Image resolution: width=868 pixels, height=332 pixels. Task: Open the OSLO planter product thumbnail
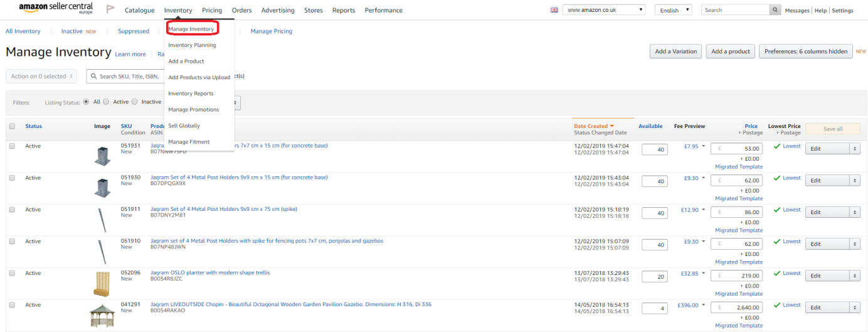(x=102, y=284)
